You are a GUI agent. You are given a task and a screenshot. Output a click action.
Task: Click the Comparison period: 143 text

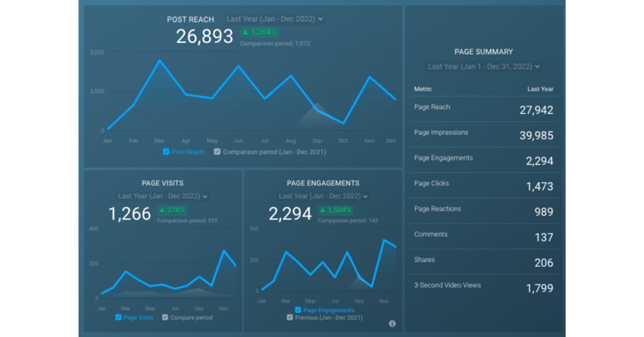[347, 221]
